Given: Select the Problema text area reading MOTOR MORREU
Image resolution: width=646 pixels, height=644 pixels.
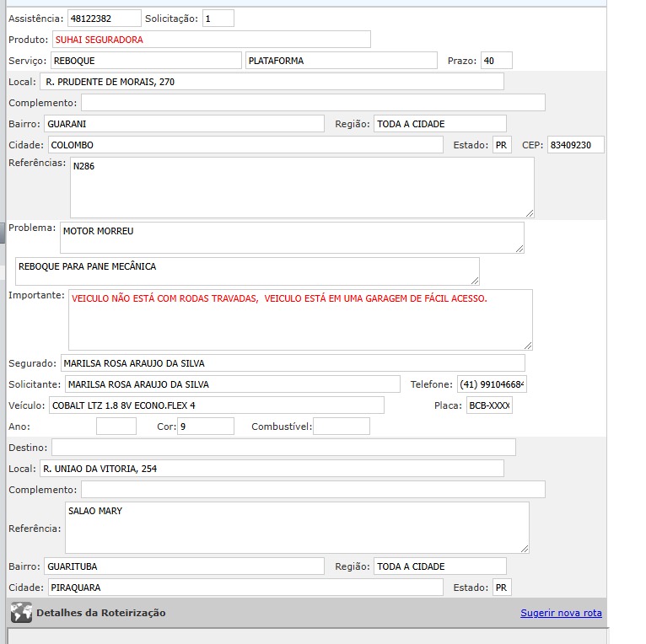Looking at the screenshot, I should point(291,237).
